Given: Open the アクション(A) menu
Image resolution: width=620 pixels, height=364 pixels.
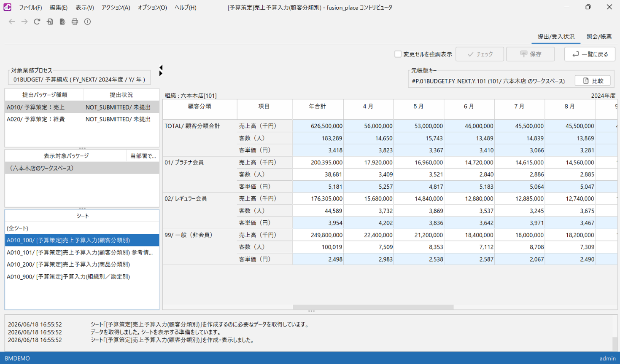Looking at the screenshot, I should point(116,8).
